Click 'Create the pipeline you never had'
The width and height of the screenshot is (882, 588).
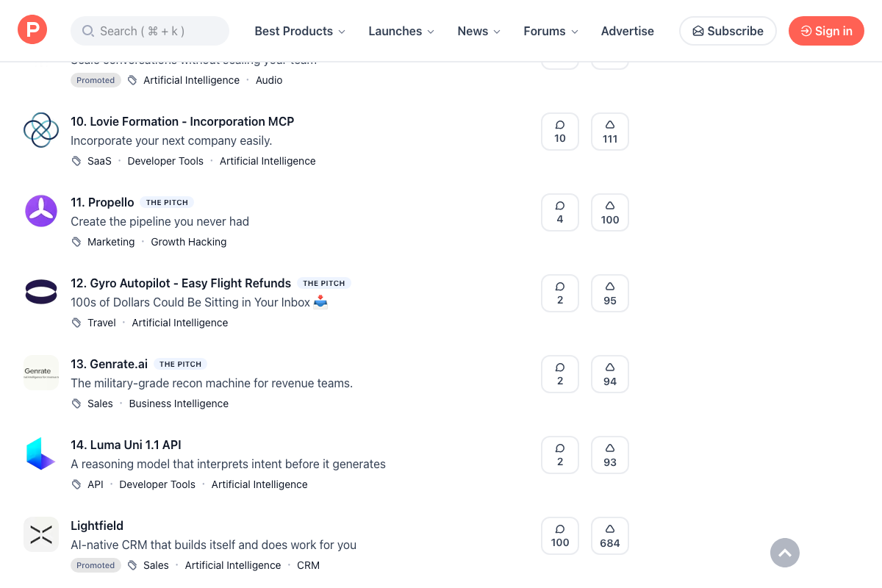click(x=159, y=221)
